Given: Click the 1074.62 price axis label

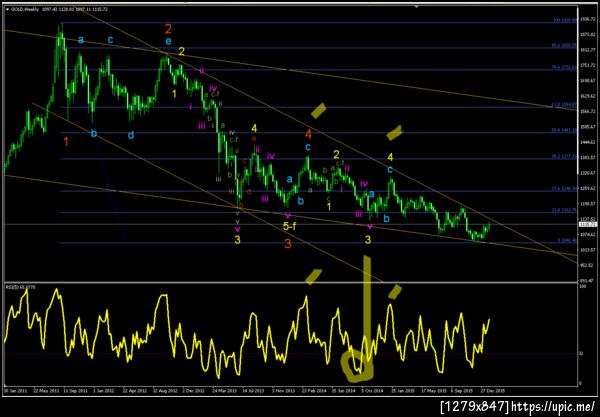Looking at the screenshot, I should pos(587,234).
